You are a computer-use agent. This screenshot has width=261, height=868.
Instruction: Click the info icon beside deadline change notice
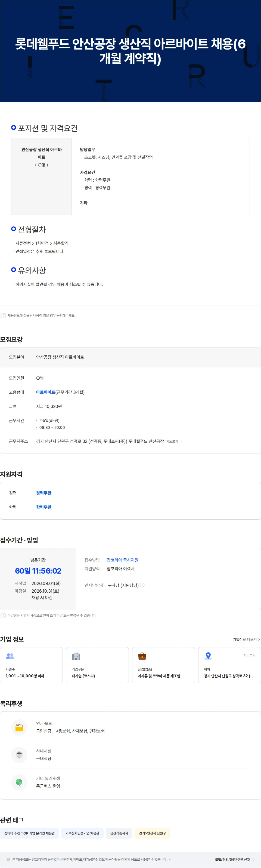point(3,615)
